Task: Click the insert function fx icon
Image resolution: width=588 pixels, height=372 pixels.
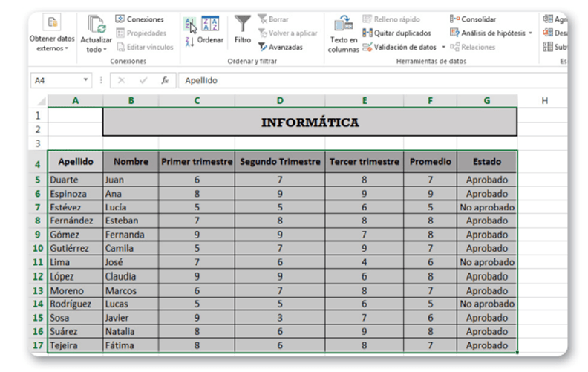Action: (x=165, y=80)
